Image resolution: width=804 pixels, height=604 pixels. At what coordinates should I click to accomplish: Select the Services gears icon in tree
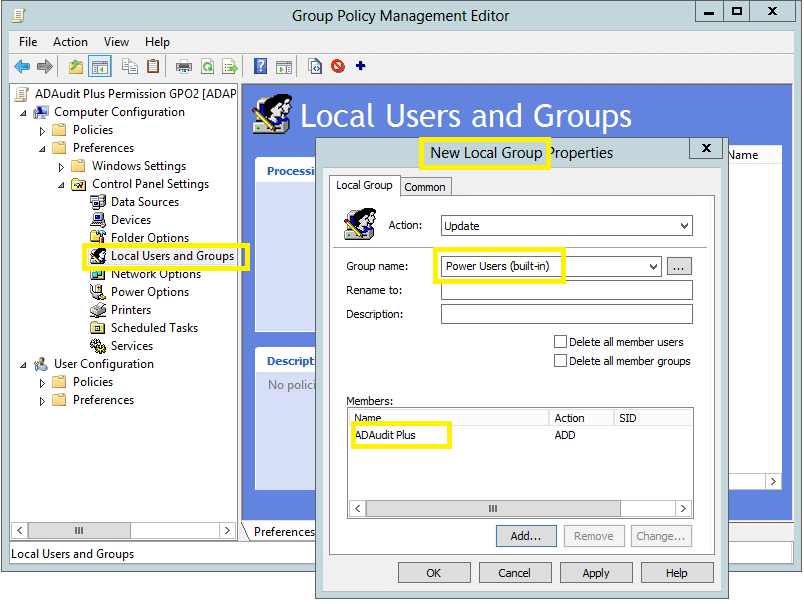tap(98, 346)
